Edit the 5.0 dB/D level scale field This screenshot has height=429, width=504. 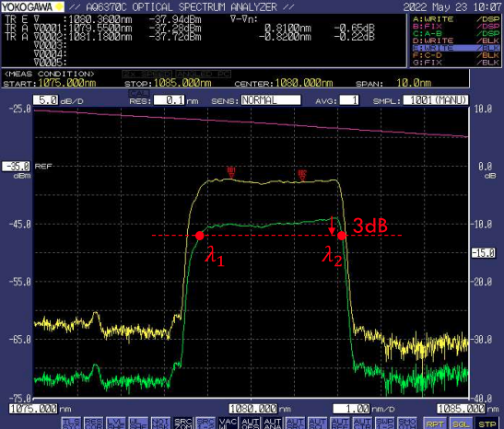(46, 100)
